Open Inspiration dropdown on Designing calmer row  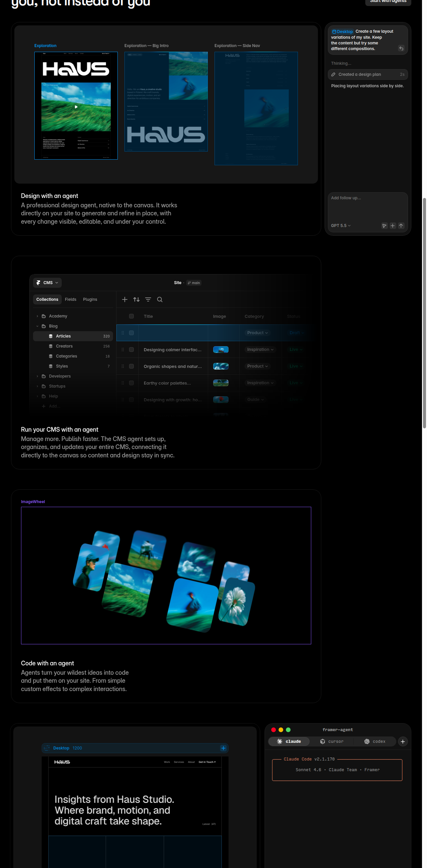click(x=260, y=350)
